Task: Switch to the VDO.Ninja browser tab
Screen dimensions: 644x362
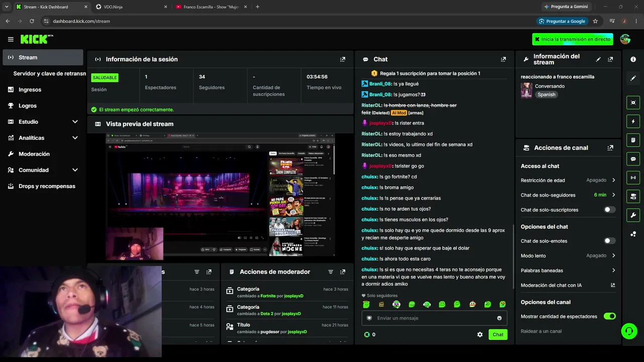Action: point(132,7)
